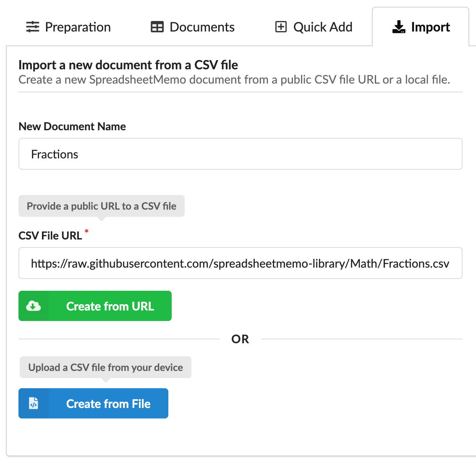Open the Documents tab
This screenshot has width=476, height=463.
(x=202, y=27)
